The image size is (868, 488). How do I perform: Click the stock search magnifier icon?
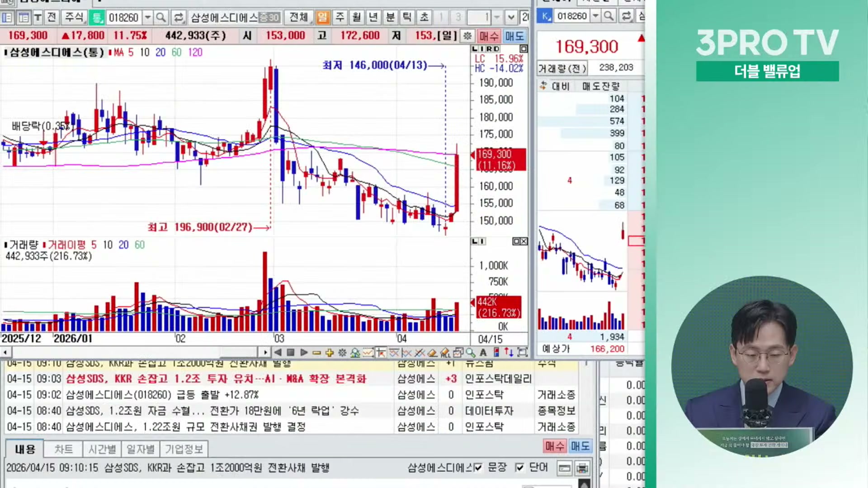pos(160,18)
